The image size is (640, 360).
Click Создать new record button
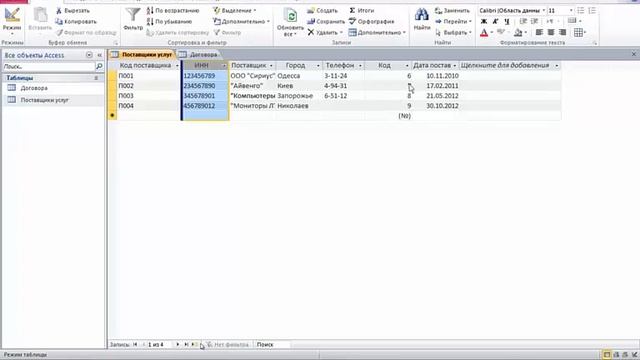(x=322, y=11)
